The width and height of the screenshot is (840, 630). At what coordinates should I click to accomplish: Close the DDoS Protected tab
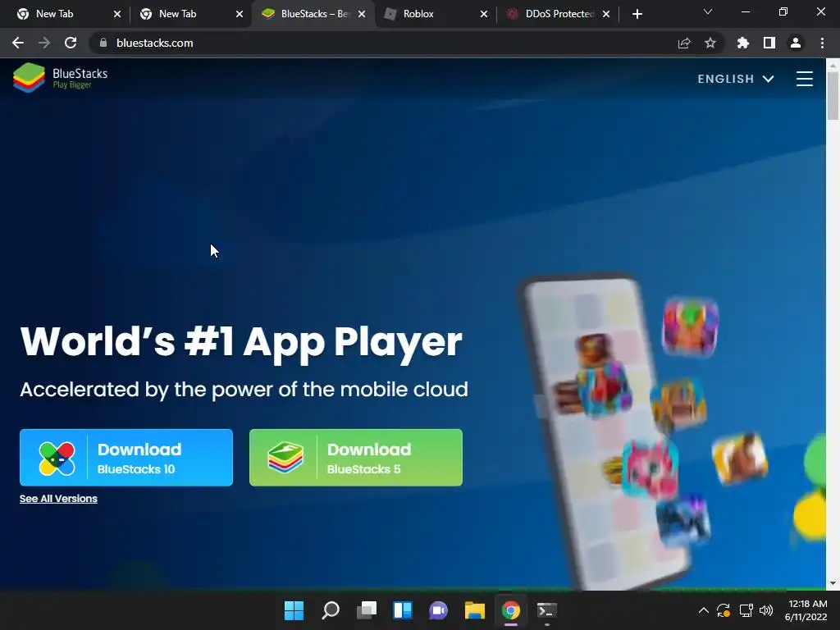pos(606,14)
